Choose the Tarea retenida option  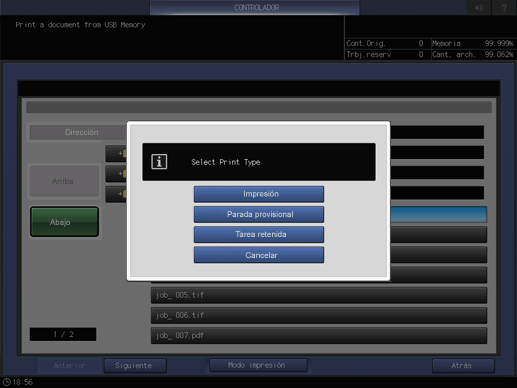tap(259, 235)
